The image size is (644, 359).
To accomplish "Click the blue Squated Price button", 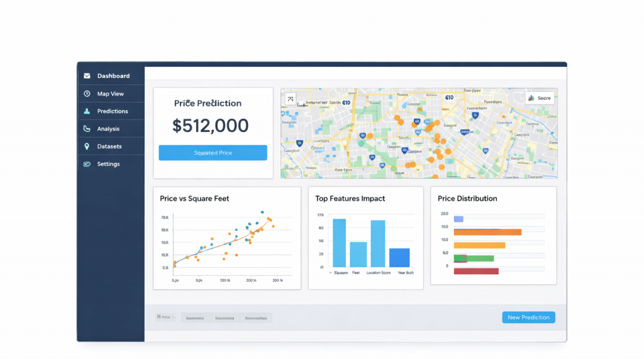I will click(213, 153).
